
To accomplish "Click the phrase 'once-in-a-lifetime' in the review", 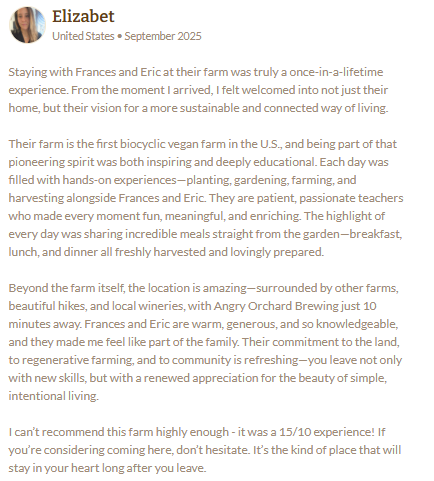I will tap(336, 72).
